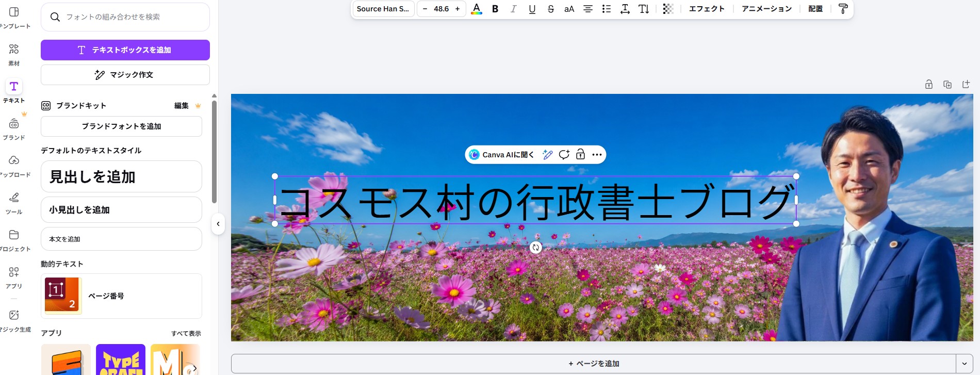This screenshot has height=375, width=980.
Task: Open the add page dropdown arrow
Action: tap(965, 364)
